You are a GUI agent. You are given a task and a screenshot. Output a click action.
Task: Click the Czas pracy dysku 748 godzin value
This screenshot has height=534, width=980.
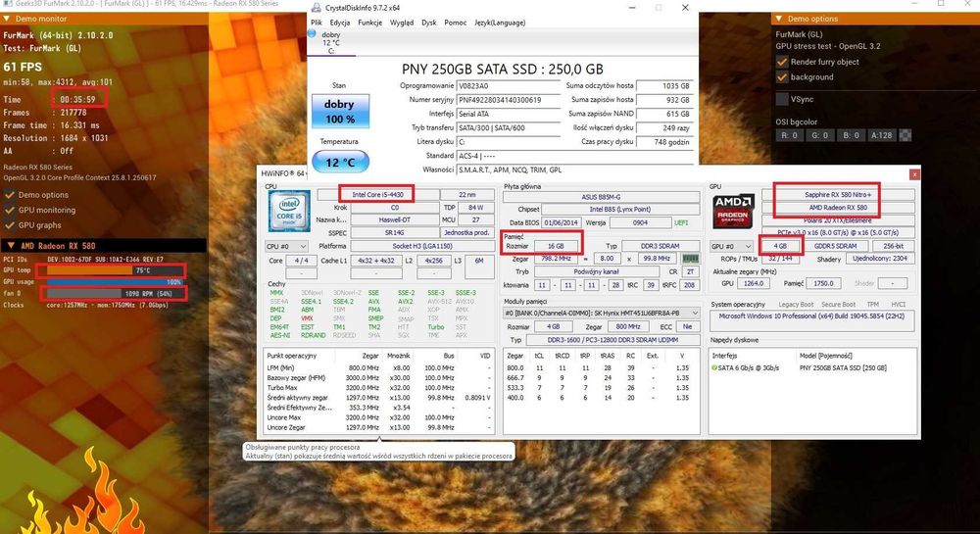coord(664,142)
